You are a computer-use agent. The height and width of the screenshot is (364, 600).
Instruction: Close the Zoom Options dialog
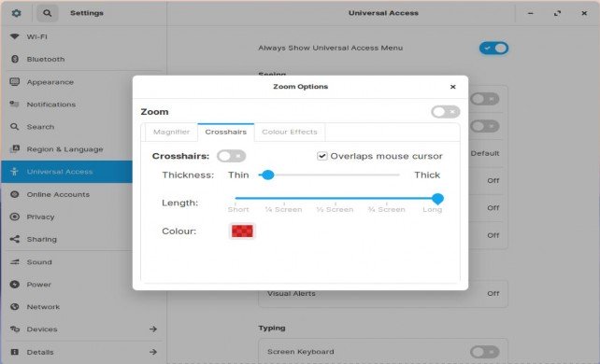[x=452, y=87]
